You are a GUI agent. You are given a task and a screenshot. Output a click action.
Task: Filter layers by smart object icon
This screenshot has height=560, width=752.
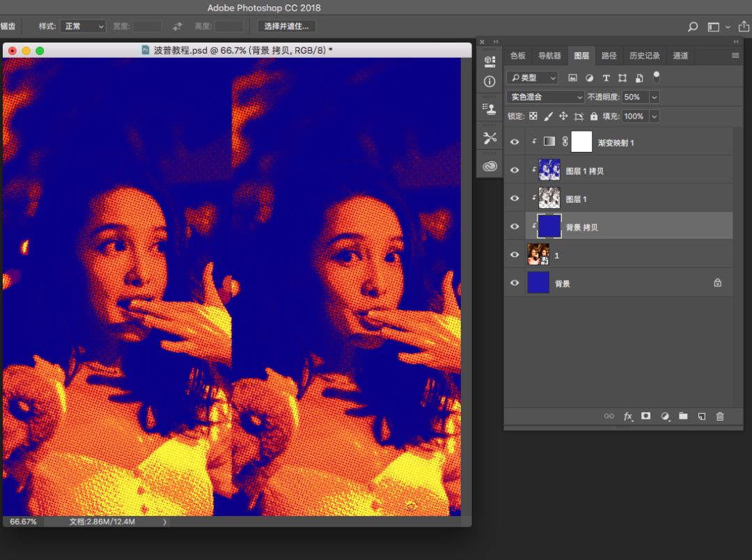(639, 78)
